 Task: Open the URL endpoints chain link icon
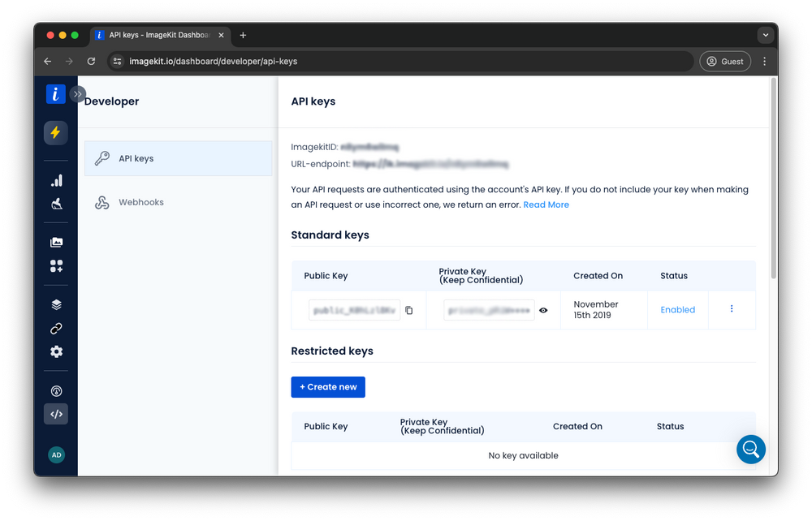tap(56, 328)
